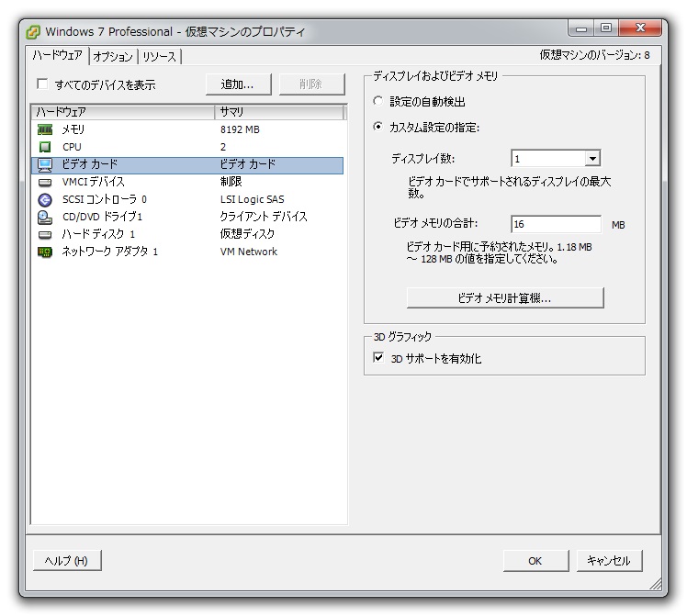The image size is (687, 616).
Task: Select 設定の自動検出 radio button
Action: pos(378,101)
